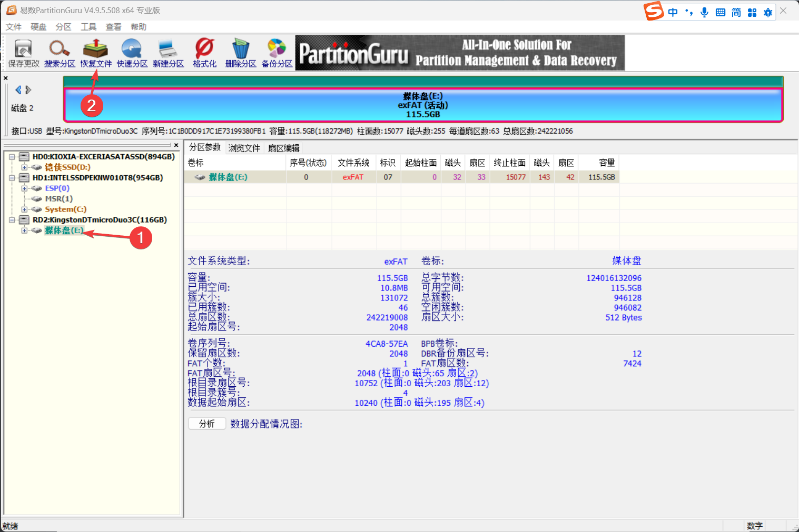Click the exFAT cell in partition row
This screenshot has height=532, width=799.
coord(353,177)
